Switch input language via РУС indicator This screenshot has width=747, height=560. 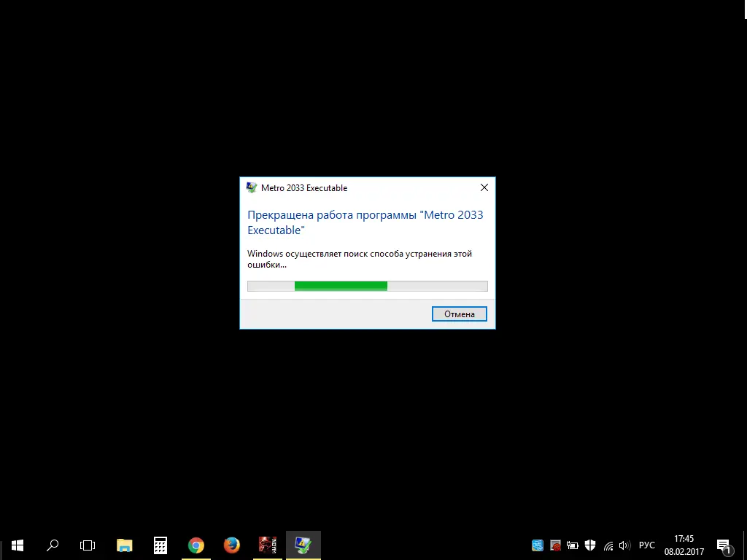[647, 545]
